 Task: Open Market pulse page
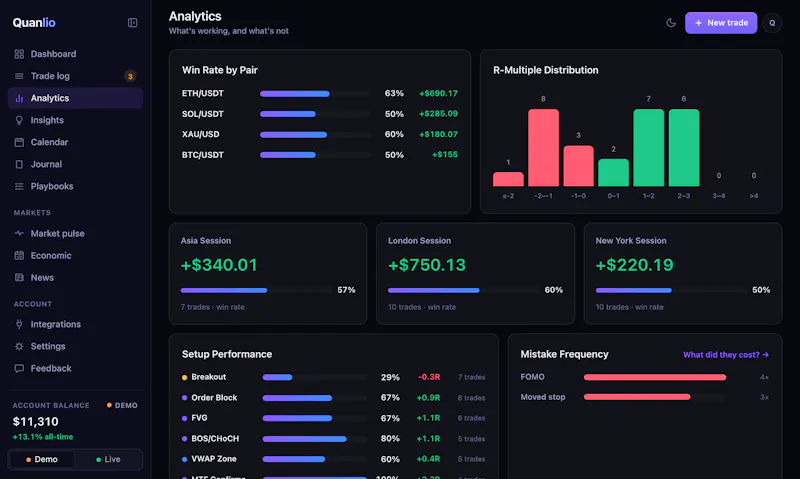(75, 233)
